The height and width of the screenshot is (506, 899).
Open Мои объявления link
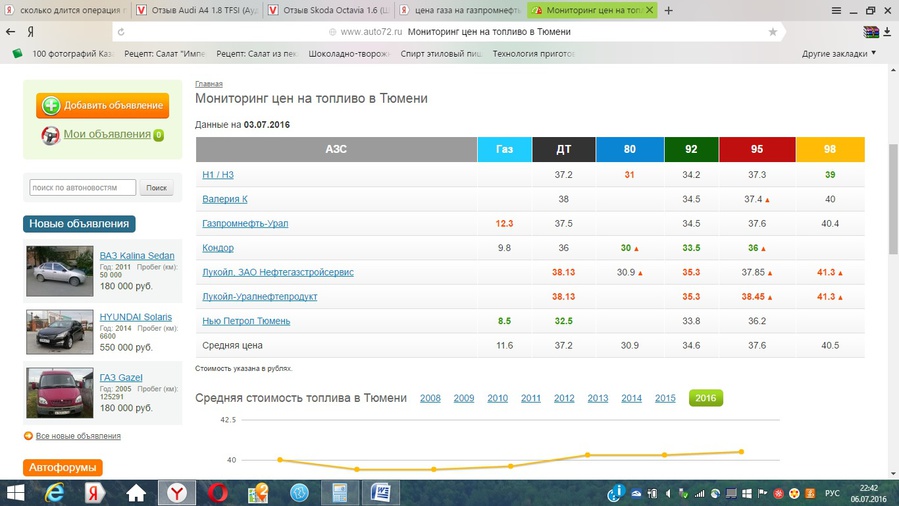pos(107,134)
